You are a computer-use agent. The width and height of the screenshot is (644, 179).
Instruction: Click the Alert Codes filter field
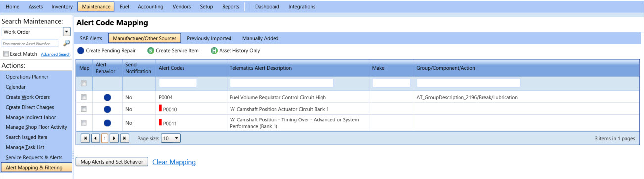pyautogui.click(x=178, y=83)
